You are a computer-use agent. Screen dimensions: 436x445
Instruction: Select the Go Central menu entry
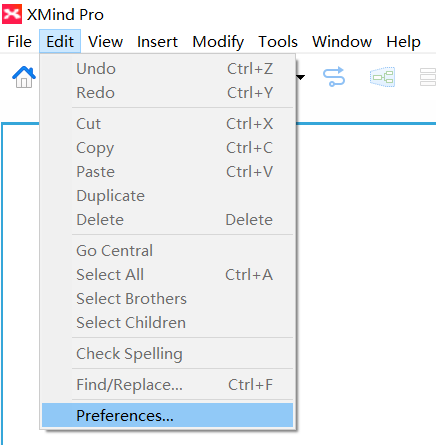pyautogui.click(x=167, y=250)
